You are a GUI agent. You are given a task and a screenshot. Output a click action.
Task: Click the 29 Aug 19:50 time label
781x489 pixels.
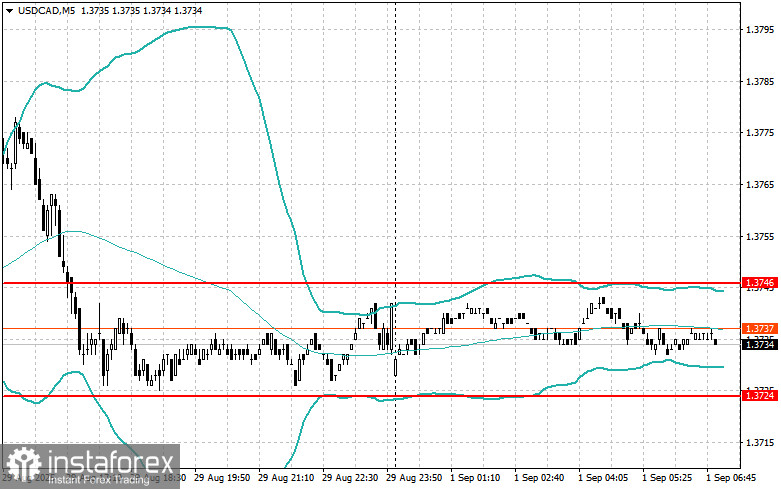coord(222,478)
